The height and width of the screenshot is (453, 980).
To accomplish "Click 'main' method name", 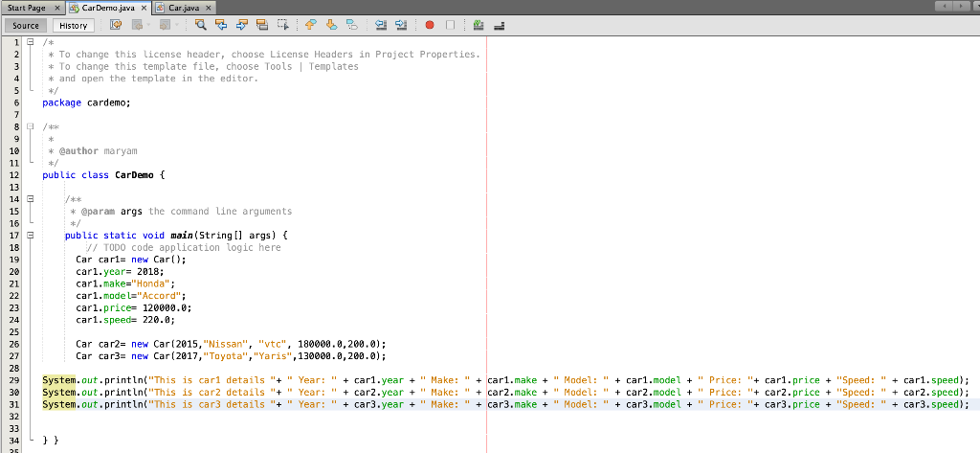I will point(182,236).
